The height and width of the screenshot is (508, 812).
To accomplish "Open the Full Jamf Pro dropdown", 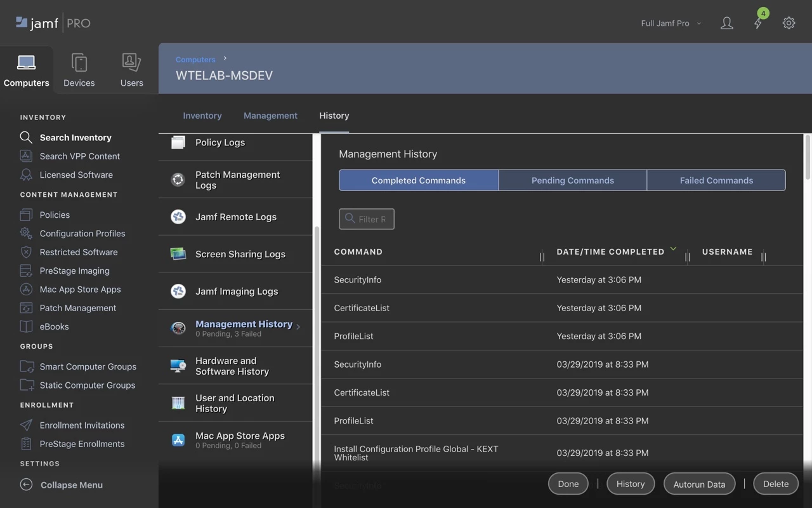I will (671, 23).
